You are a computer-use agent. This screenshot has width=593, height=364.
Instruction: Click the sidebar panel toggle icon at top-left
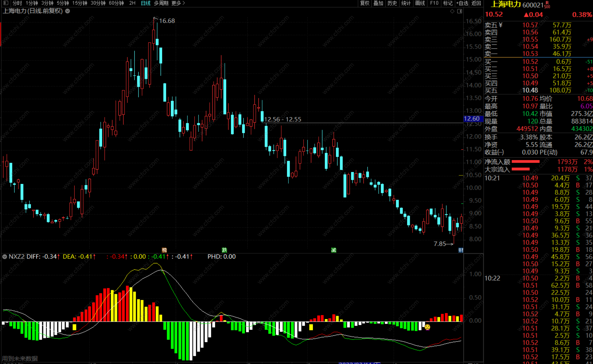(x=6, y=3)
